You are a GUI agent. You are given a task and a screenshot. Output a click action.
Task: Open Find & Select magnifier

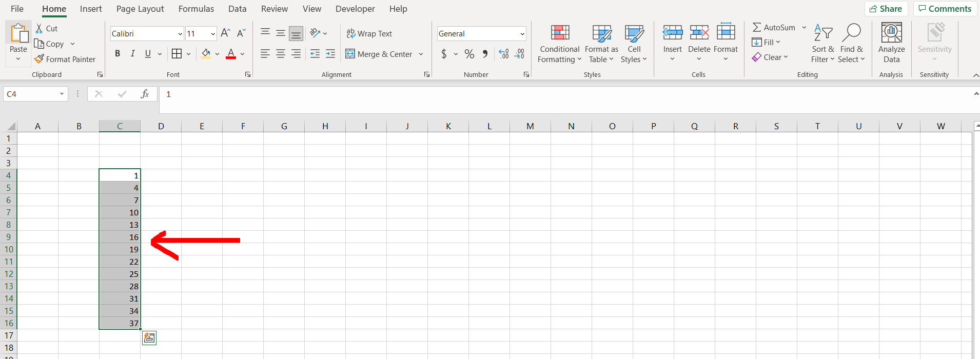coord(851,44)
